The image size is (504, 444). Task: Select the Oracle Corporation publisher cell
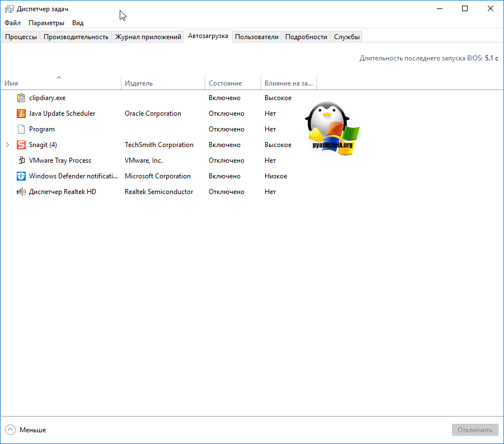[153, 114]
